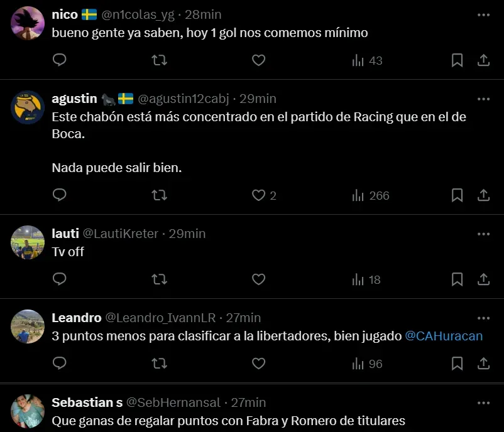Open @LautiKreter profile handle

[121, 233]
